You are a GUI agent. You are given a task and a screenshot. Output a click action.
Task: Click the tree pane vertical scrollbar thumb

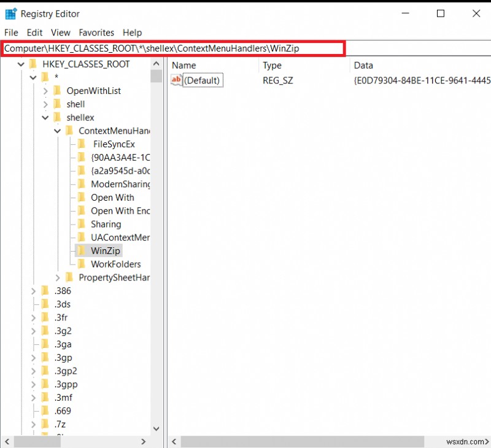(157, 76)
